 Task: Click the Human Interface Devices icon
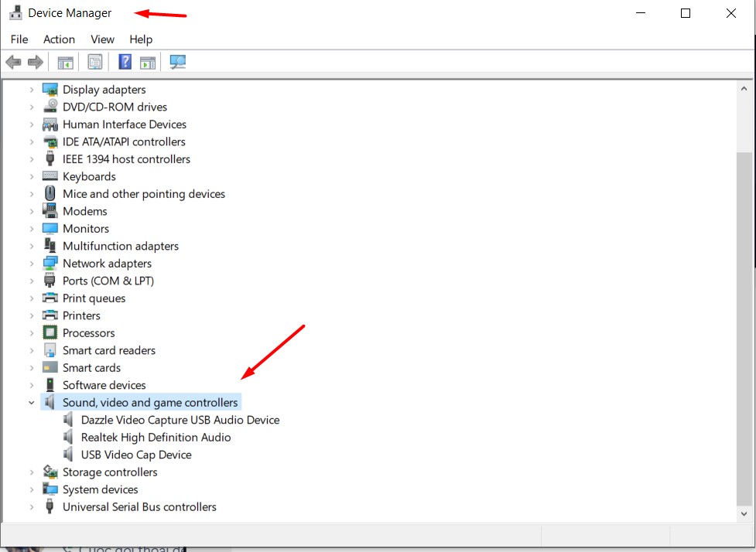(x=50, y=124)
